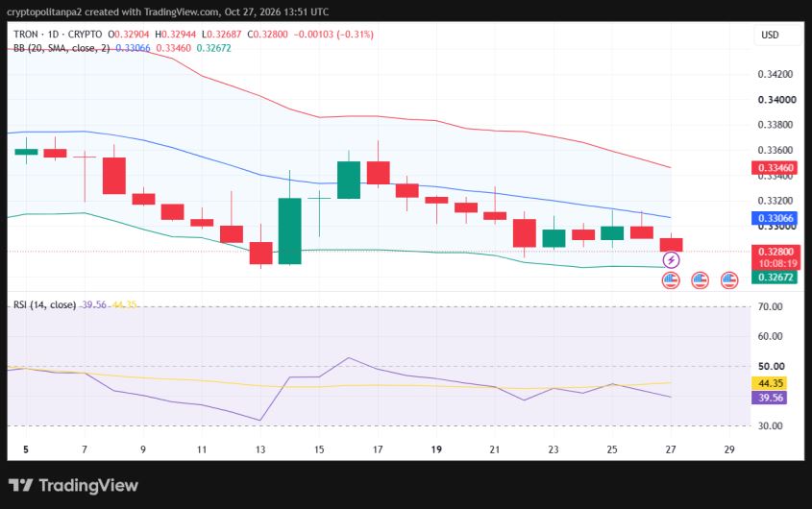The image size is (812, 509).
Task: Click the blue 0.33066 basis price label
Action: 775,218
